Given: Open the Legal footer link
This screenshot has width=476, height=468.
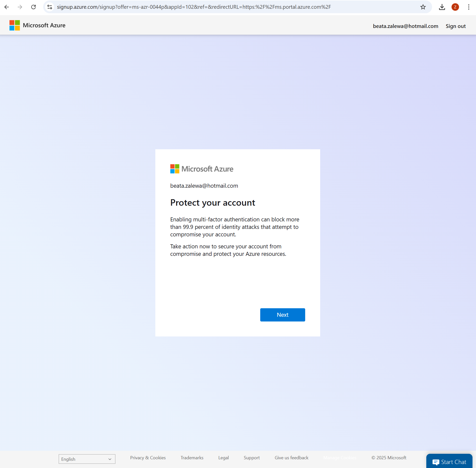Looking at the screenshot, I should [223, 458].
